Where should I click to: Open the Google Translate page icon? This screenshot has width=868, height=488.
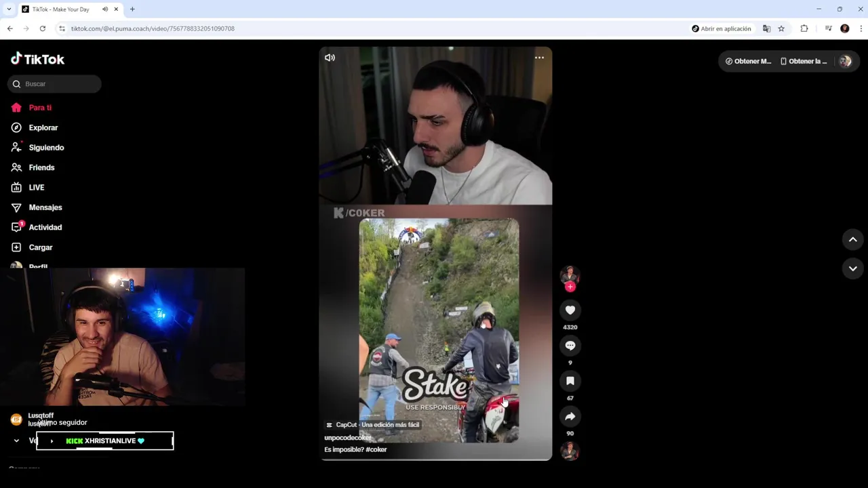pos(766,28)
